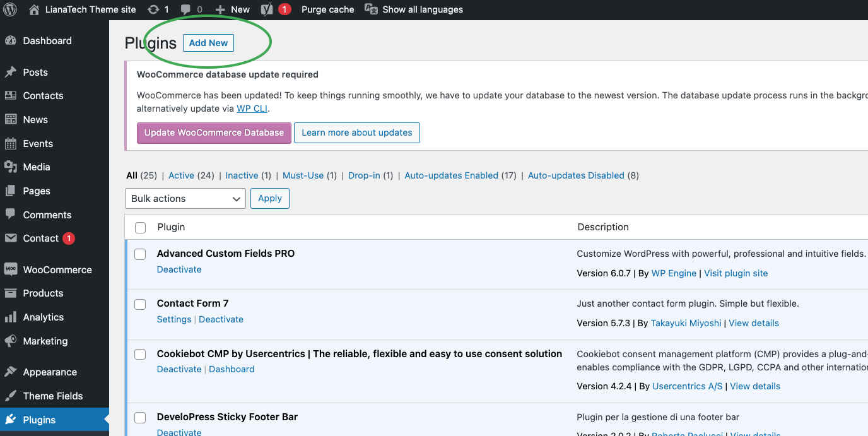Click the Comments speech bubble sidebar icon
Image resolution: width=868 pixels, height=436 pixels.
11,215
